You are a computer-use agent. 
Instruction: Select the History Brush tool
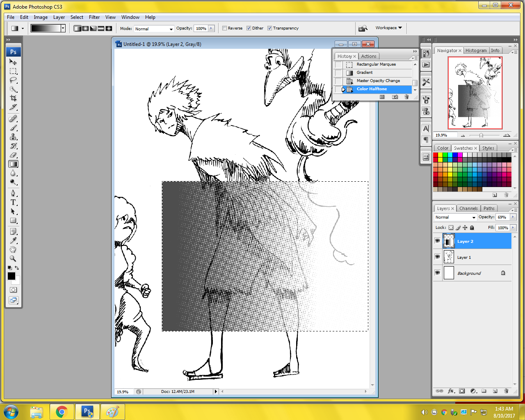[x=13, y=146]
